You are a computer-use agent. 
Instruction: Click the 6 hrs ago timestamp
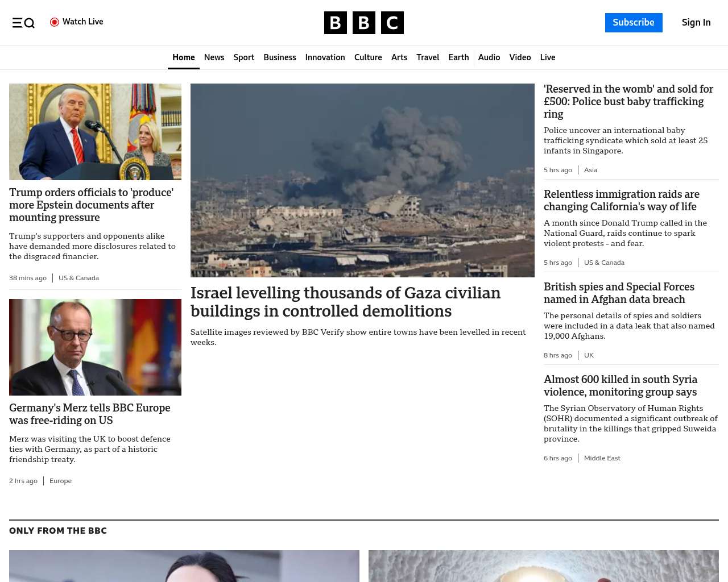(558, 458)
